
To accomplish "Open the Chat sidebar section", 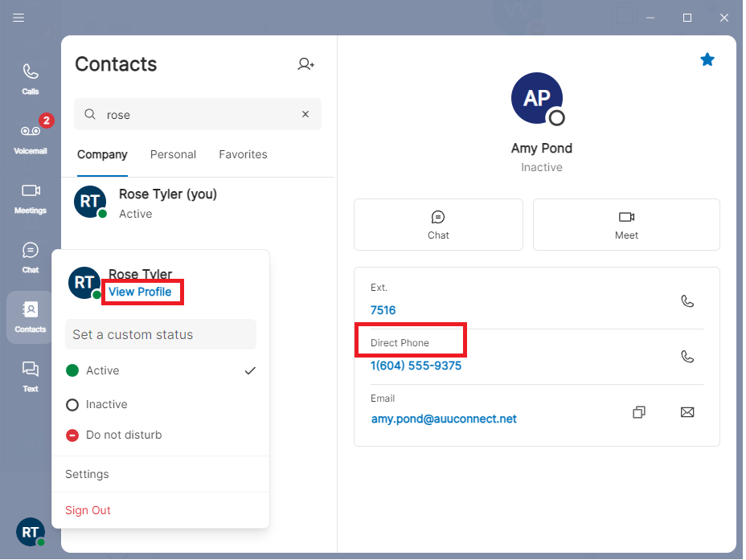I will pos(31,257).
